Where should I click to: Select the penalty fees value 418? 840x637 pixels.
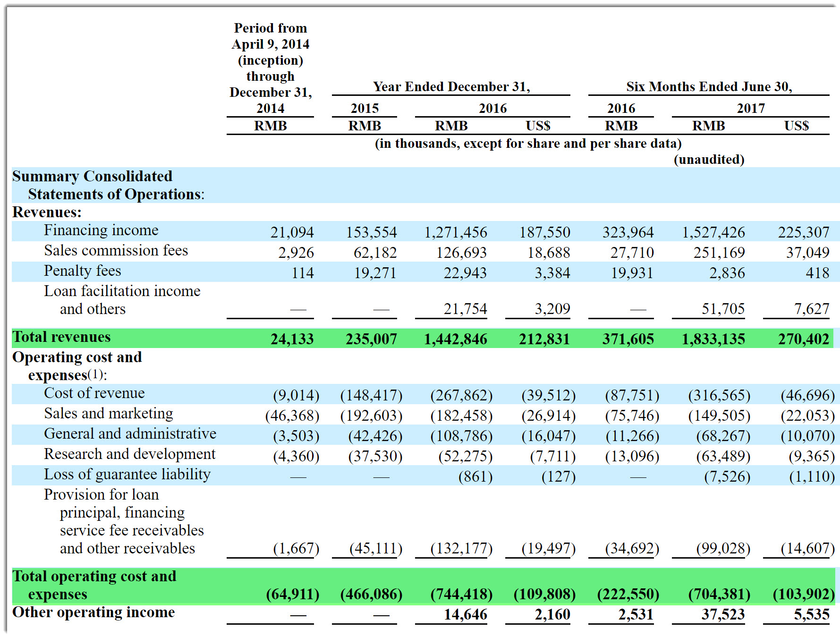click(x=817, y=273)
